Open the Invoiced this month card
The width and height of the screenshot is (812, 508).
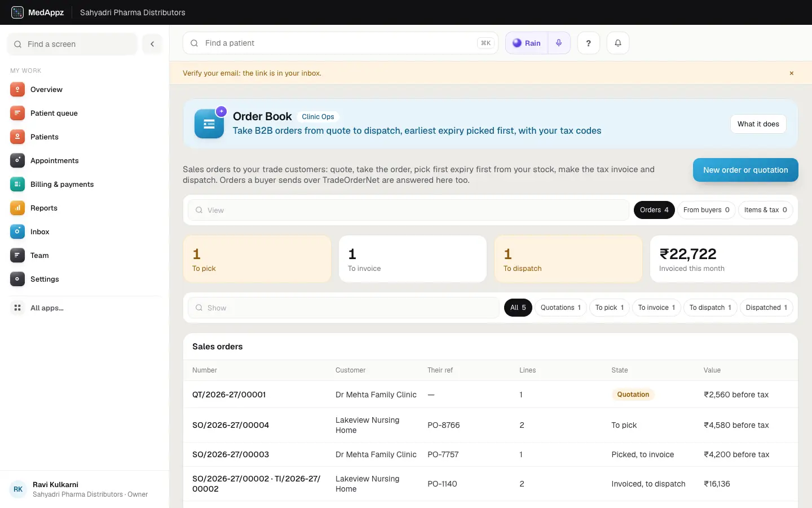point(724,259)
